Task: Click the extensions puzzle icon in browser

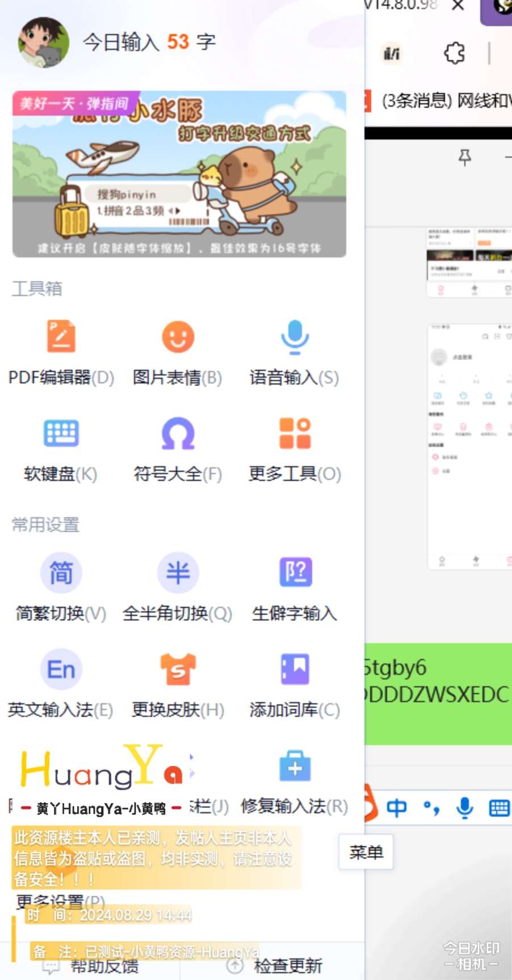Action: pos(454,53)
